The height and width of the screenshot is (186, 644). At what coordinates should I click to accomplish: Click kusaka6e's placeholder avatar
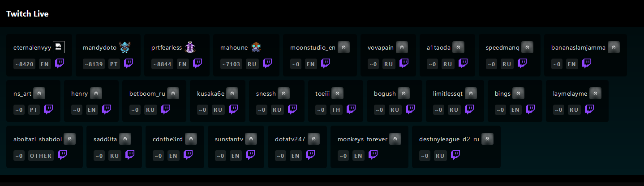click(232, 93)
